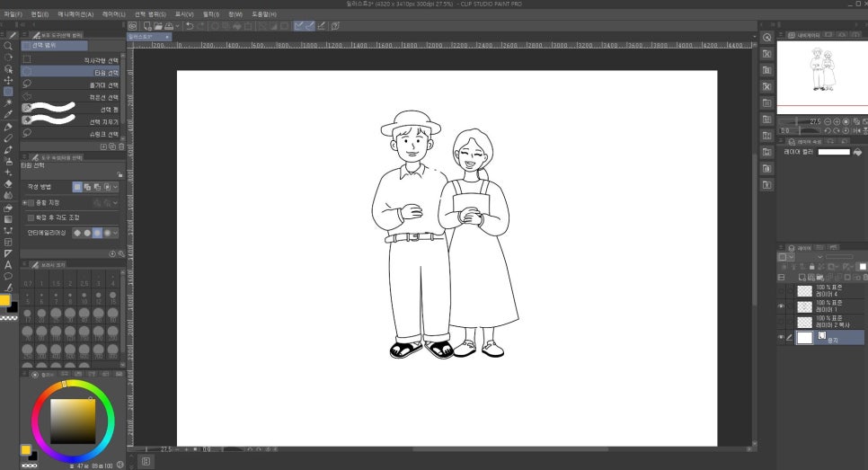
Task: Select the Move layer tool
Action: point(8,80)
